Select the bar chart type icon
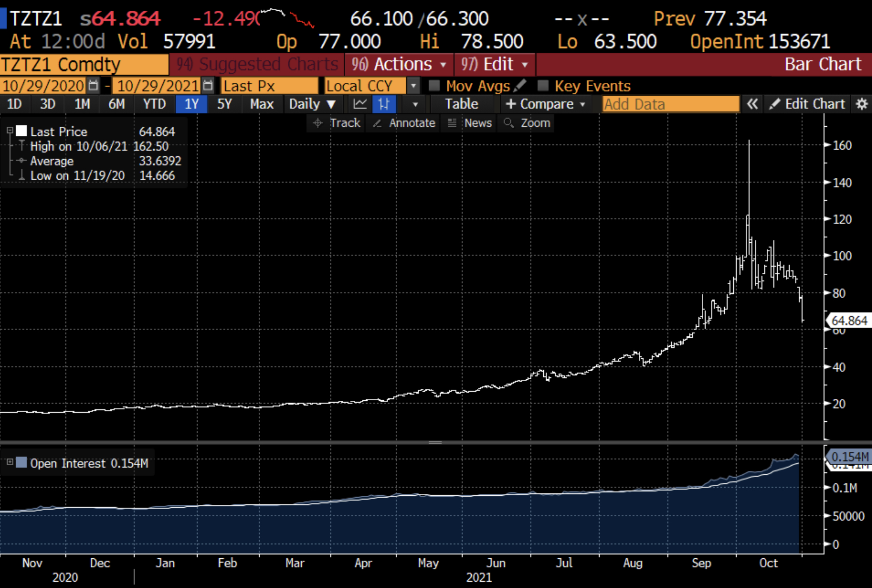This screenshot has width=872, height=588. tap(383, 104)
